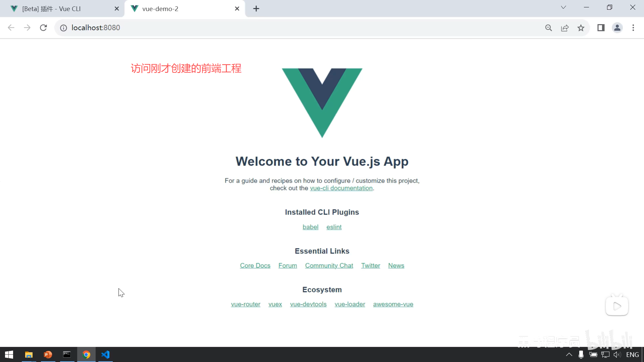Open the Chrome profile avatar
The height and width of the screenshot is (362, 644).
tap(617, 28)
